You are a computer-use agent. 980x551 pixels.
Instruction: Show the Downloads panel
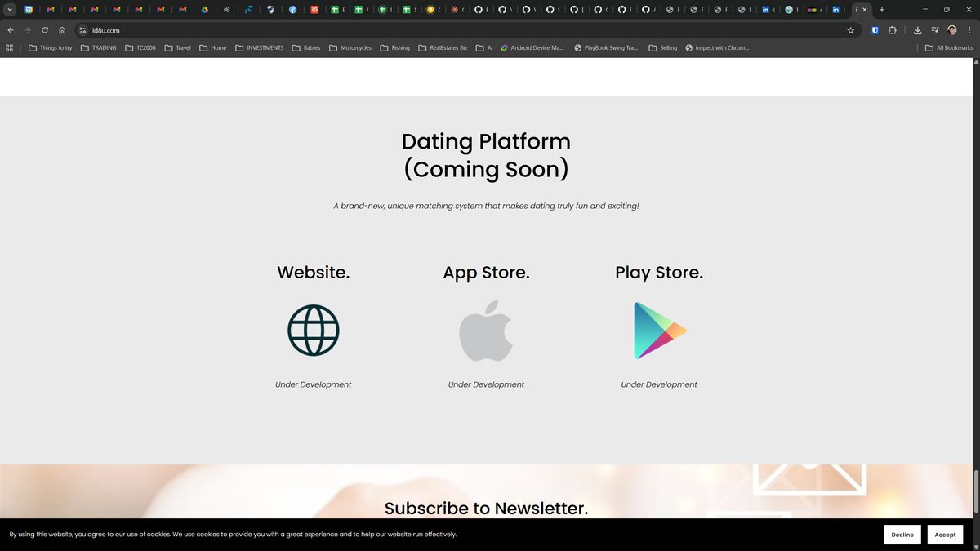[x=918, y=30]
